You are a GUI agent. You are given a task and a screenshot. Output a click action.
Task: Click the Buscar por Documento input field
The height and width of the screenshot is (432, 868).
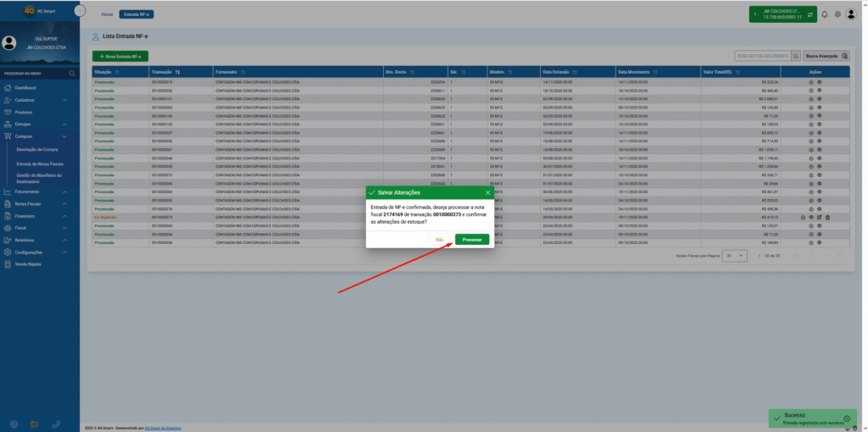coord(763,56)
